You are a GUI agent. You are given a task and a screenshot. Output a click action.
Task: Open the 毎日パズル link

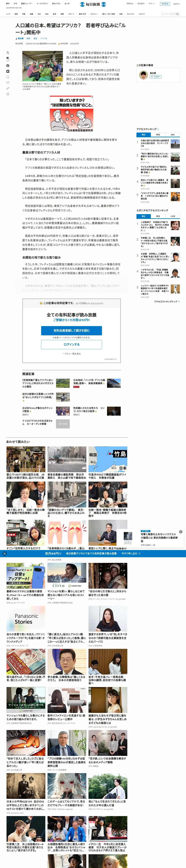click(x=56, y=4)
